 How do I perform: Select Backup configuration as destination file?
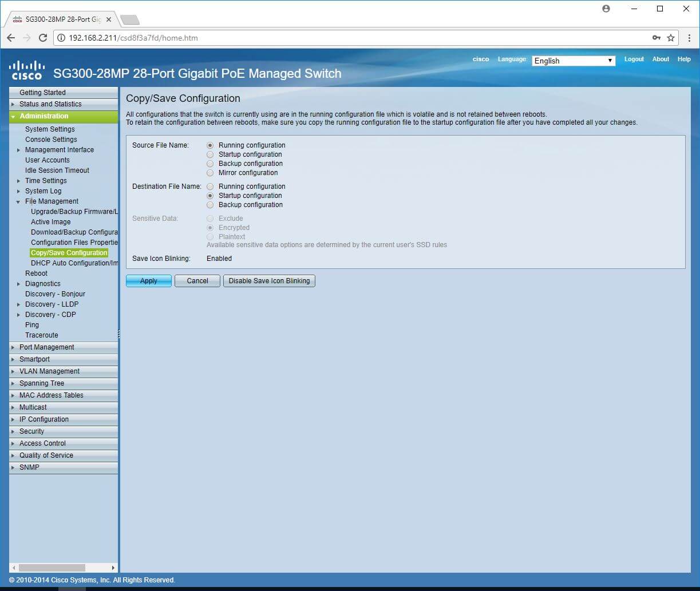[210, 205]
